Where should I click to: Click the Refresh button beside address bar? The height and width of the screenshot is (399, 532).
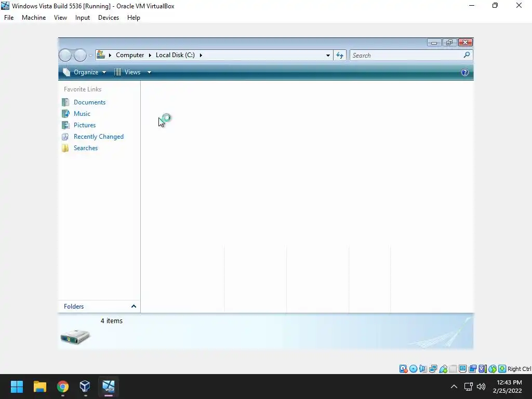pos(340,55)
